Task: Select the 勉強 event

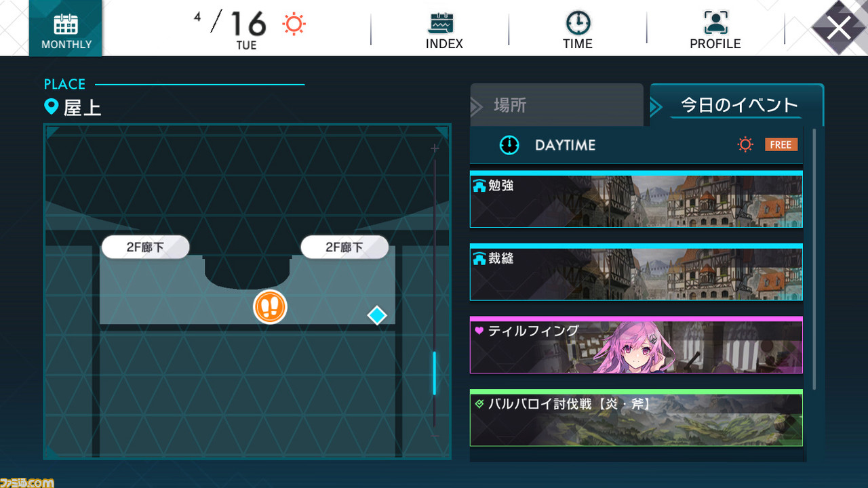Action: pos(636,199)
